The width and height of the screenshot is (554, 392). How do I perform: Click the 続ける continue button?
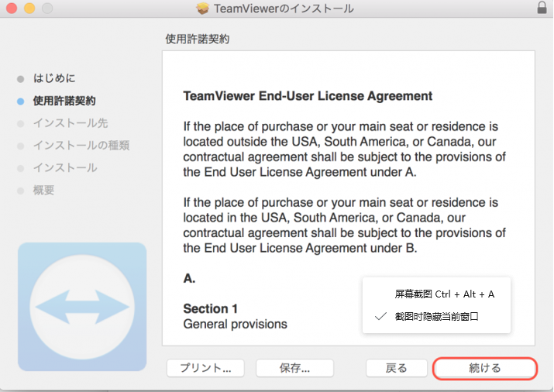(485, 368)
